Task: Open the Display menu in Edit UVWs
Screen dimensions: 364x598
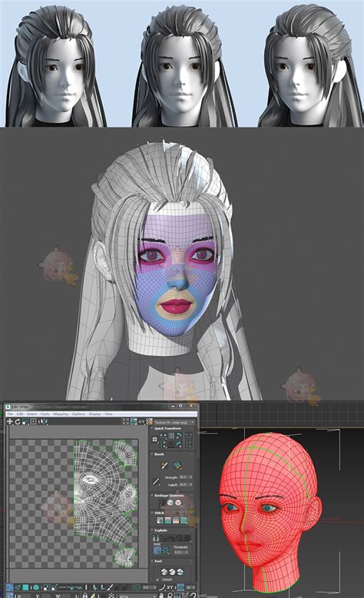Action: [95, 414]
